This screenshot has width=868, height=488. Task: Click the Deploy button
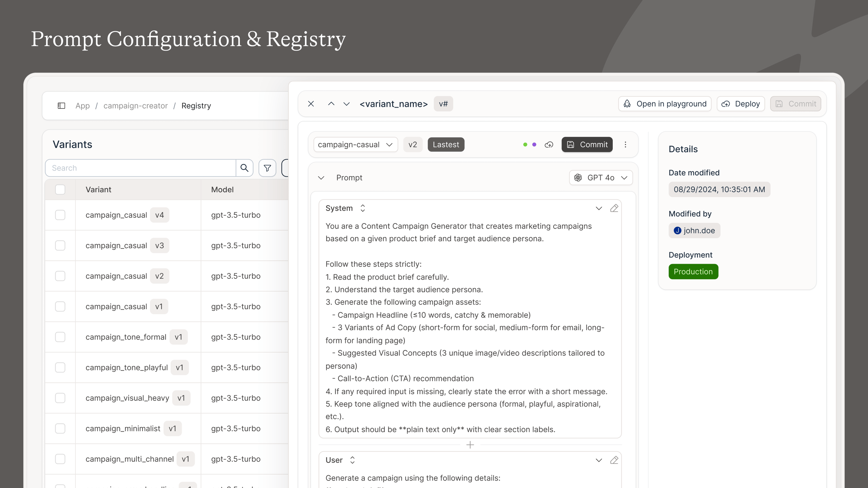pyautogui.click(x=741, y=104)
